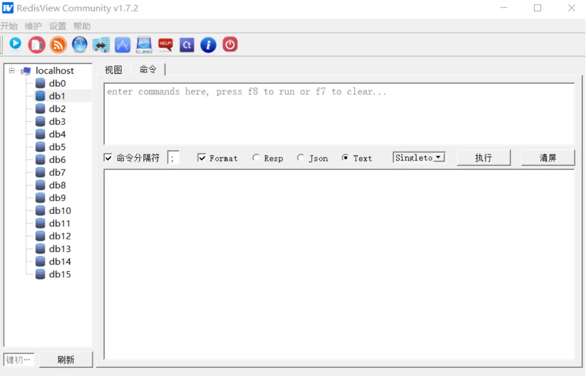Select the localhost server node
This screenshot has height=376, width=588.
55,71
